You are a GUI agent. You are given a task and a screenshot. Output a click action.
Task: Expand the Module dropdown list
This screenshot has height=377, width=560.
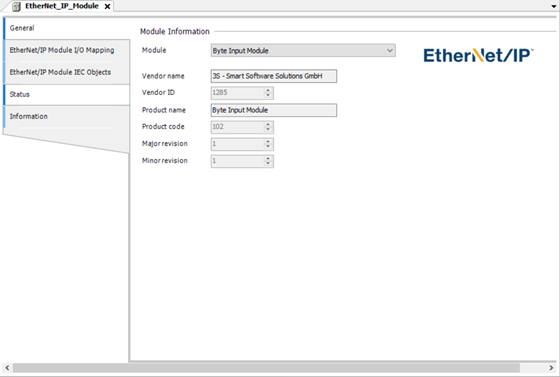click(390, 51)
